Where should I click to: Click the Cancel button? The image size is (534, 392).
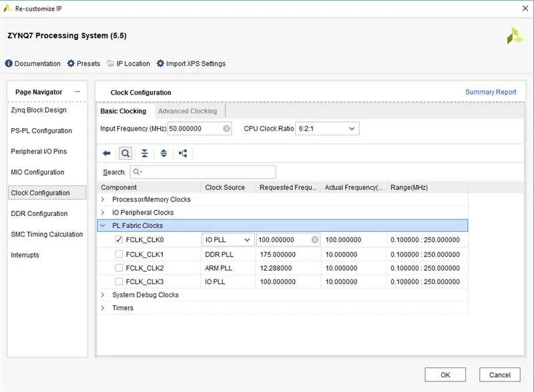pos(499,375)
